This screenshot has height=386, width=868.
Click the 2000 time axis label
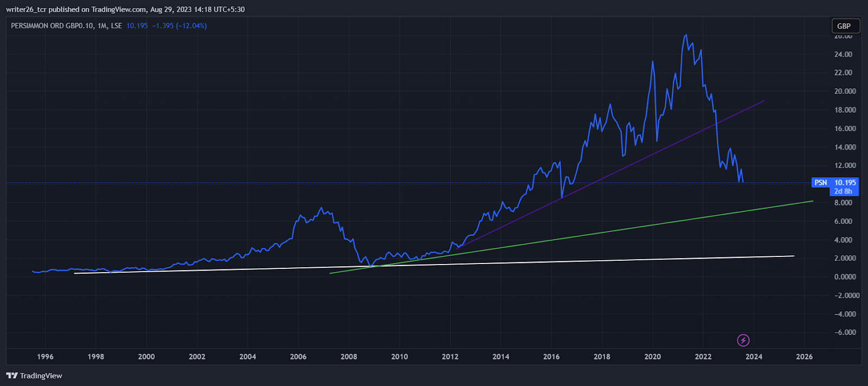click(146, 357)
